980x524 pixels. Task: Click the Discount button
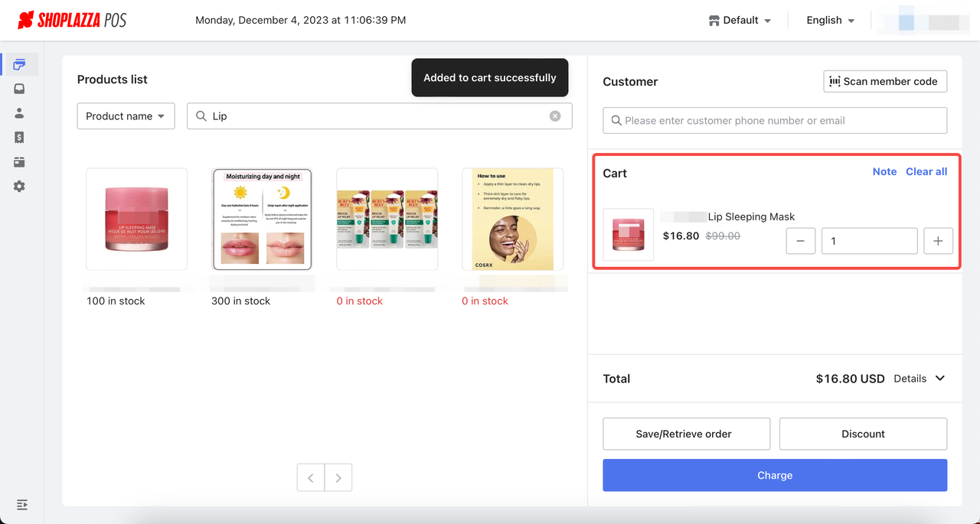click(863, 434)
